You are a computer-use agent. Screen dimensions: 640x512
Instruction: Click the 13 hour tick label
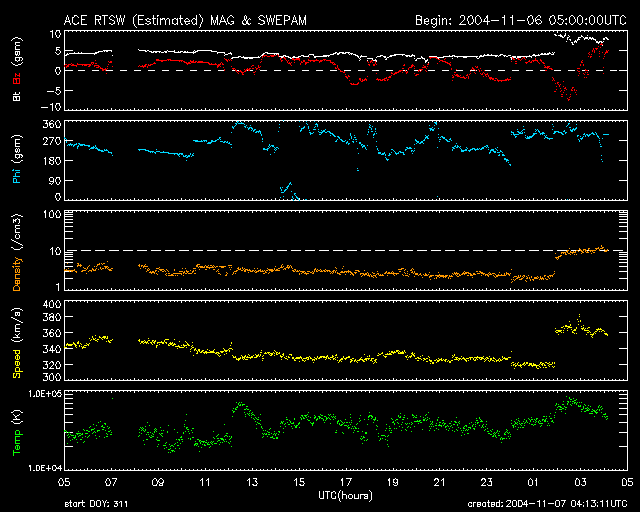(x=253, y=482)
